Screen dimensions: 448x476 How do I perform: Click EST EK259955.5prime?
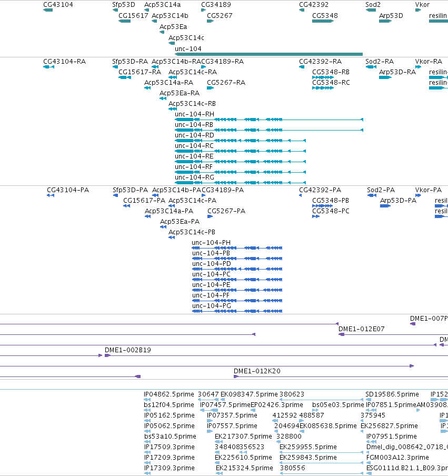(x=321, y=452)
